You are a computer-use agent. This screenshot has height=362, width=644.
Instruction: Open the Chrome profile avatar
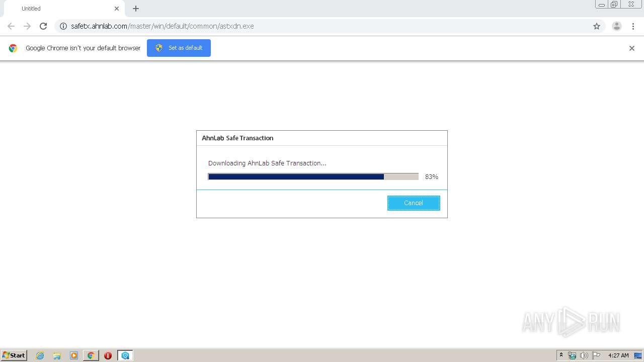(x=617, y=26)
